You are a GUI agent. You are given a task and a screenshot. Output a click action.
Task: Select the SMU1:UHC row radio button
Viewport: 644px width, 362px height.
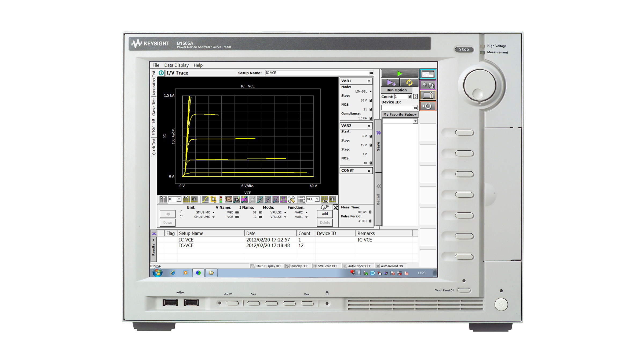pos(181,216)
